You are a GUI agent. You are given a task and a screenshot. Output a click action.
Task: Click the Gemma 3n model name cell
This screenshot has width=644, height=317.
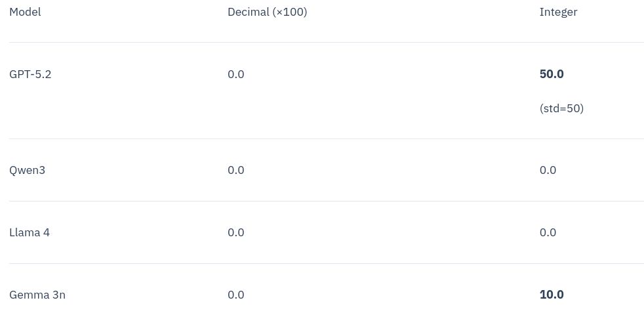[x=37, y=295]
